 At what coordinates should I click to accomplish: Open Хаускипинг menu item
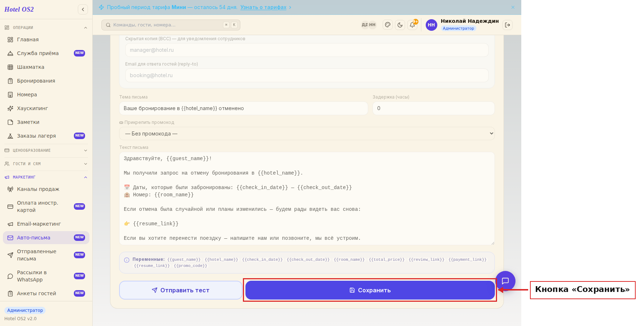[x=46, y=108]
